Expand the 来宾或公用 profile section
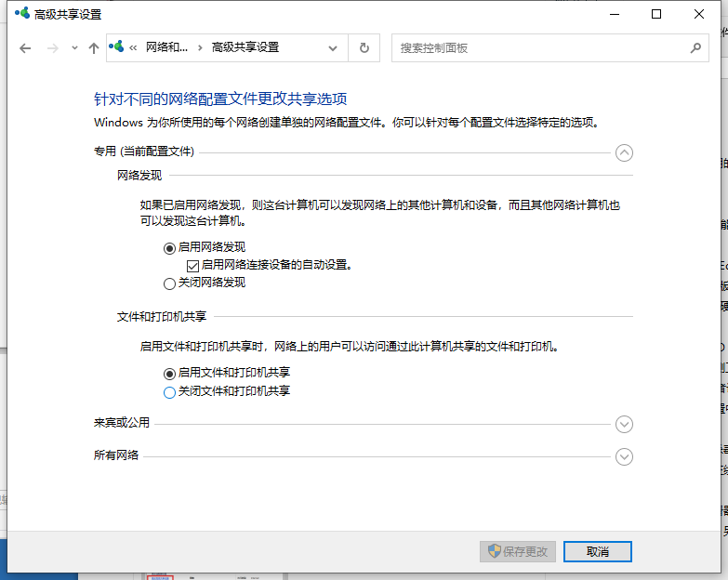728x580 pixels. [624, 424]
